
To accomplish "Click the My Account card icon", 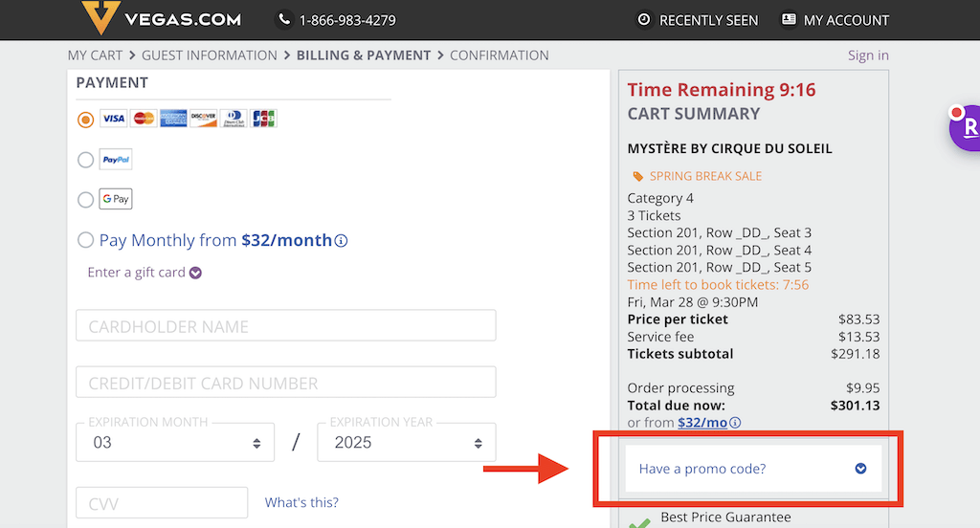I will click(789, 19).
